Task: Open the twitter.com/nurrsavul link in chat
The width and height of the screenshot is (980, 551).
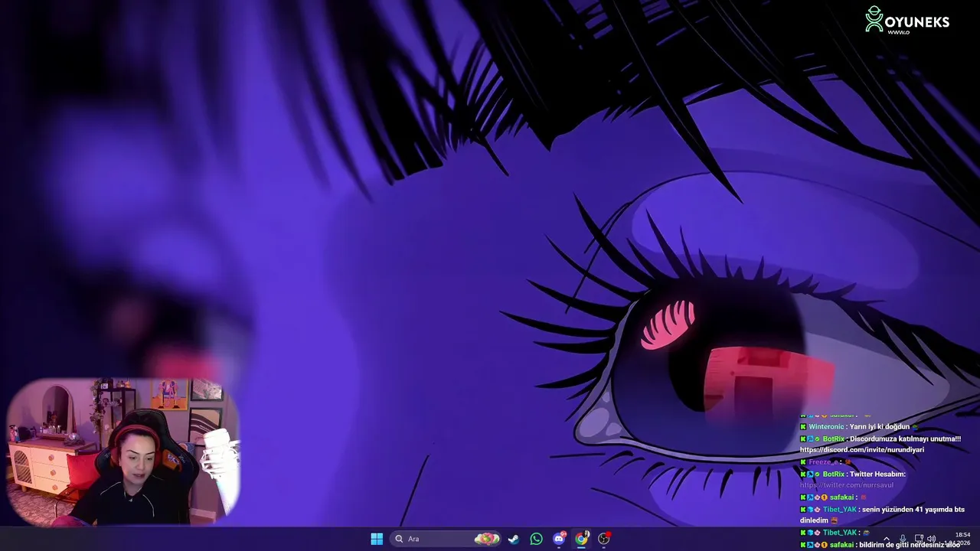Action: [846, 485]
